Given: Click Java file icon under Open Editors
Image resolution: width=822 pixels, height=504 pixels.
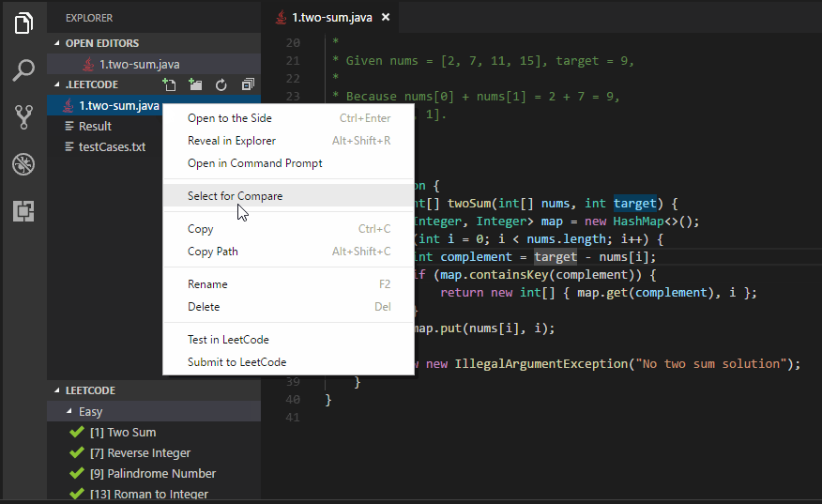Looking at the screenshot, I should (x=88, y=64).
